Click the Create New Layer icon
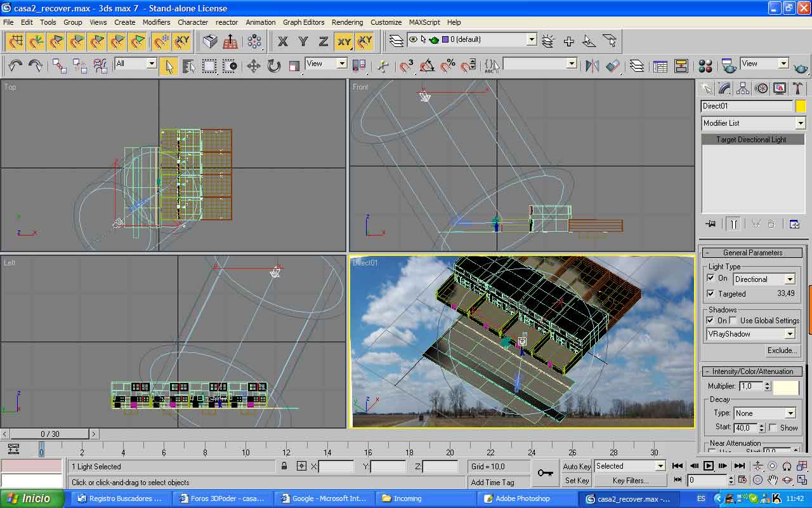The image size is (812, 508). pyautogui.click(x=549, y=41)
